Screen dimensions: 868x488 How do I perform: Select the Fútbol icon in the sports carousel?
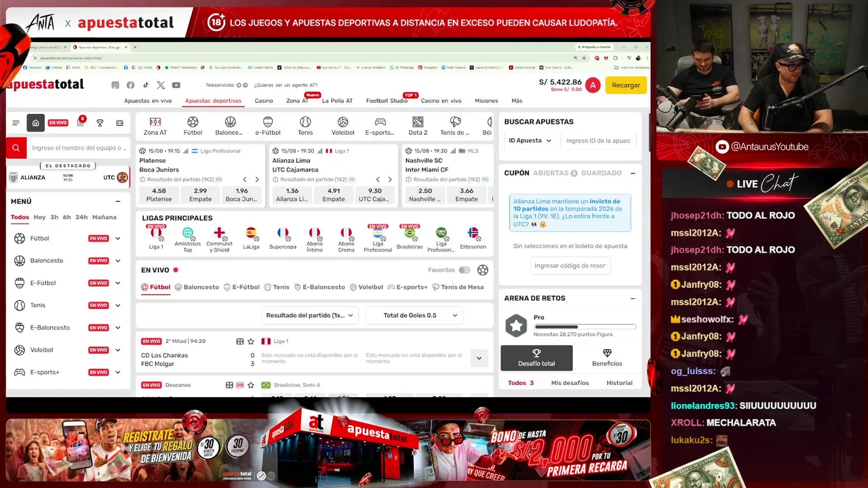click(193, 122)
